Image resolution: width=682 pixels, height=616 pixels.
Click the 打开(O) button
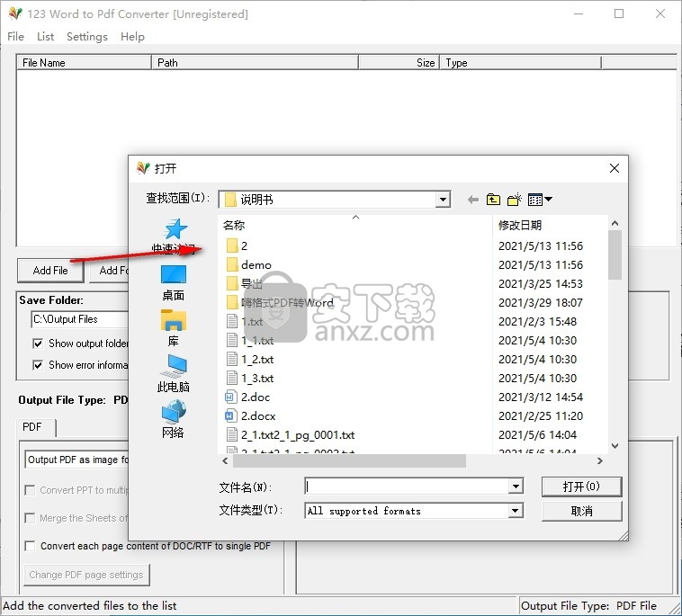click(x=581, y=487)
